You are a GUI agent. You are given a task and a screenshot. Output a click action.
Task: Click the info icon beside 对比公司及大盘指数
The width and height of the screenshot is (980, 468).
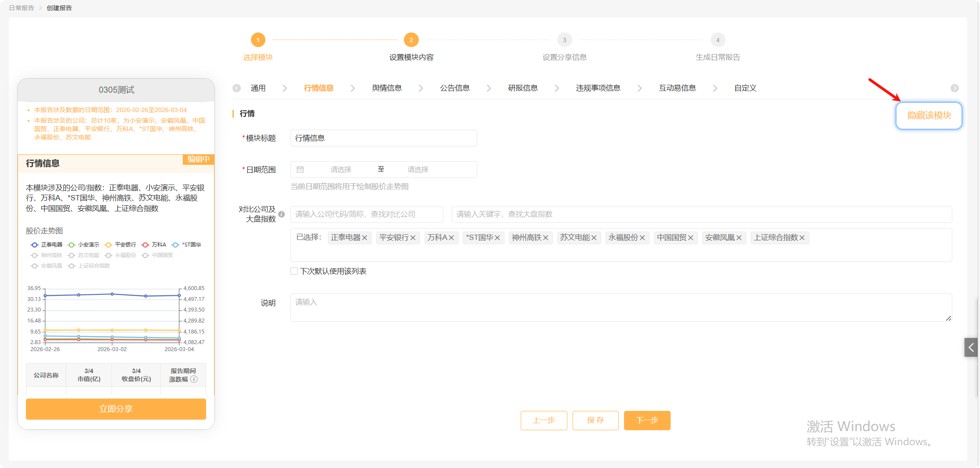[282, 214]
